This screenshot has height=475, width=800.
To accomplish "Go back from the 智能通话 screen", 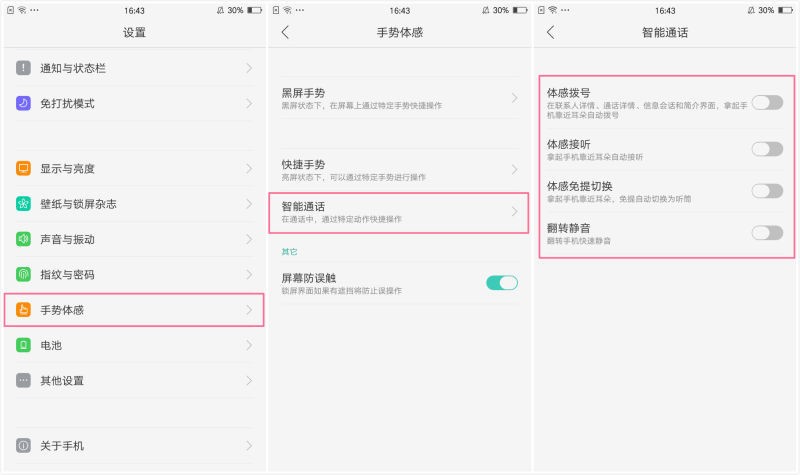I will click(x=551, y=33).
